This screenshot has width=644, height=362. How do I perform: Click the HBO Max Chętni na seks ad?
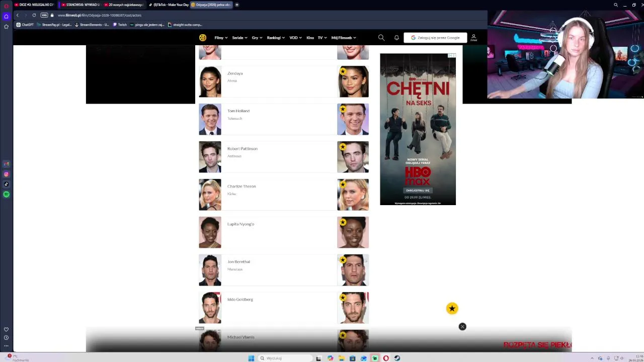coord(418,129)
